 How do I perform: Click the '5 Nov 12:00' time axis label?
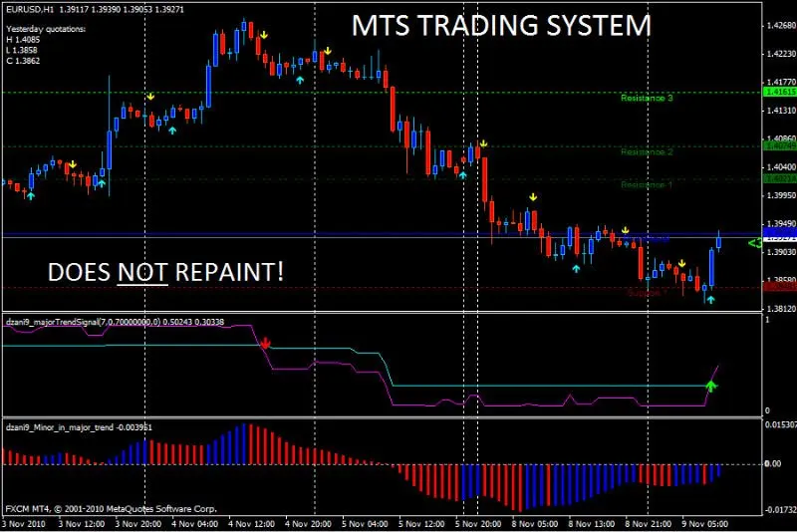[421, 524]
